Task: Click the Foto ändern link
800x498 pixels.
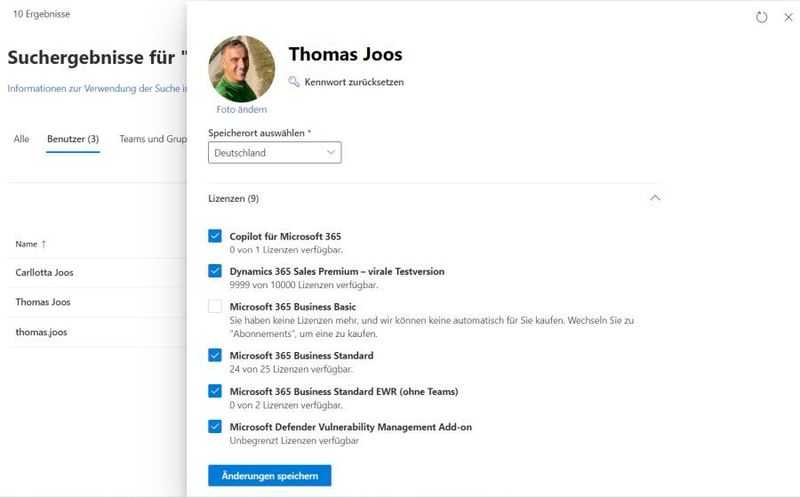Action: pyautogui.click(x=241, y=109)
